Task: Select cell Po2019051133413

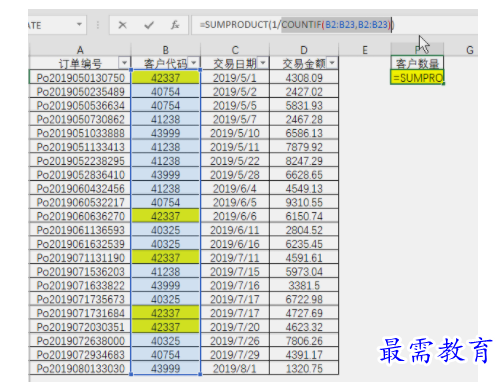Action: click(80, 147)
